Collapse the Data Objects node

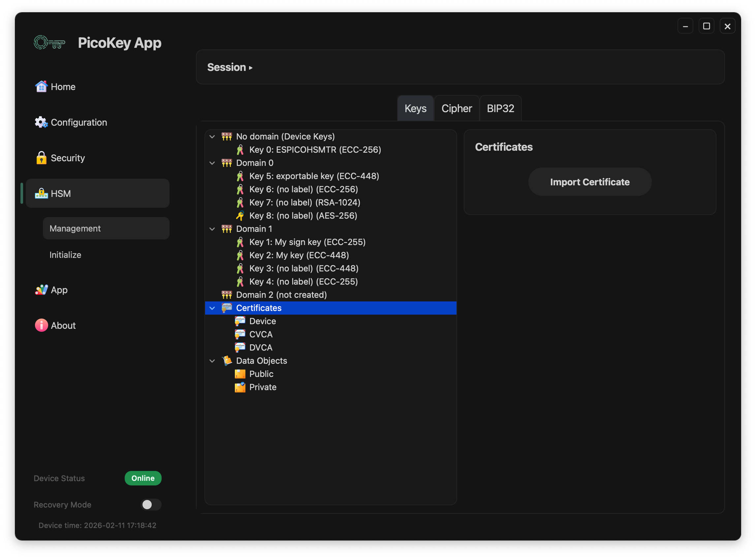(212, 361)
